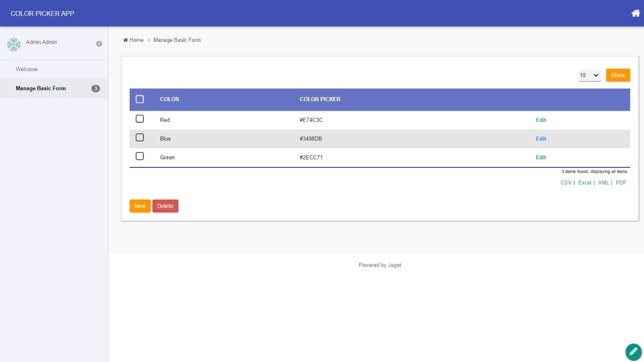Click the green pencil edit icon
Viewport: 644px width, 362px height.
(633, 352)
